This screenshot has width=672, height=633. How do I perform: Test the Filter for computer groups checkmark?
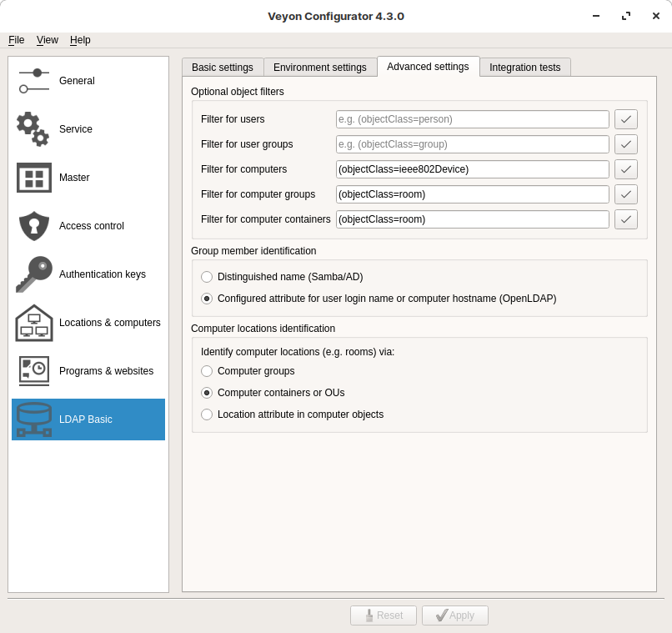click(625, 194)
